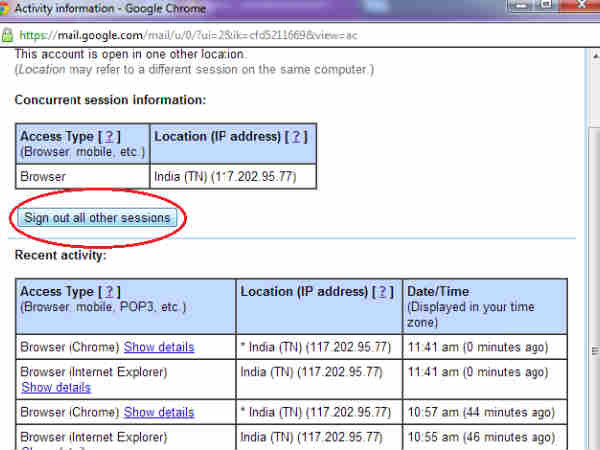Click 'Sign out all other sessions' button
Viewport: 600px width, 450px height.
pos(97,218)
